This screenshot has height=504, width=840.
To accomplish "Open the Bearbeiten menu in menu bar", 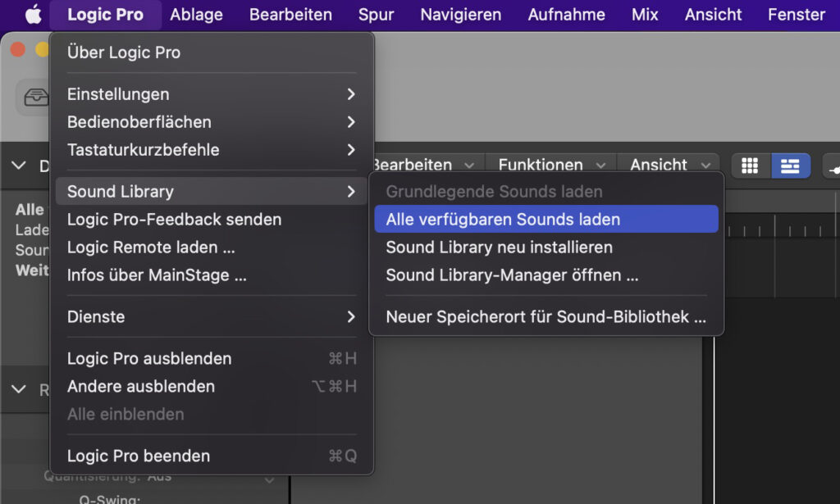I will point(290,15).
